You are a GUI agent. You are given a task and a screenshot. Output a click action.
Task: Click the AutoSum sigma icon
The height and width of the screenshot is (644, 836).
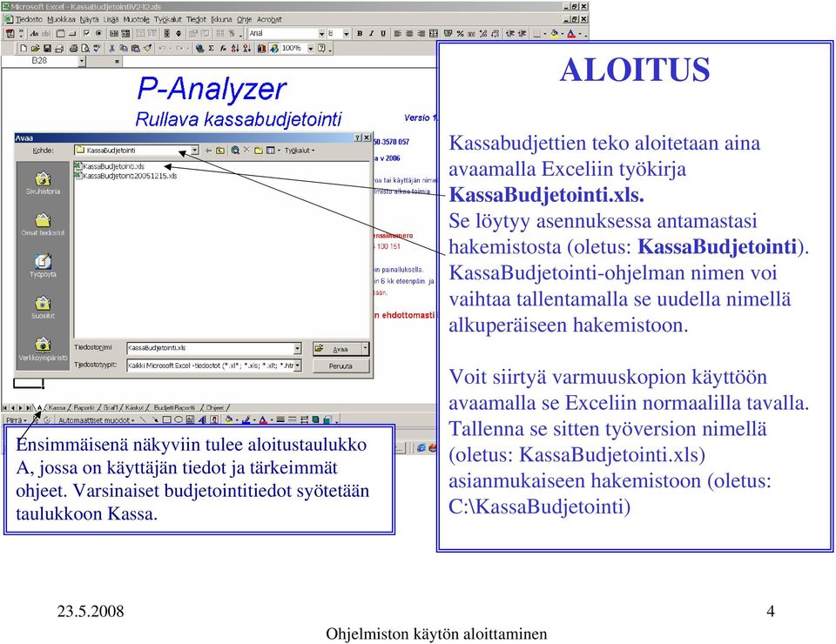211,49
